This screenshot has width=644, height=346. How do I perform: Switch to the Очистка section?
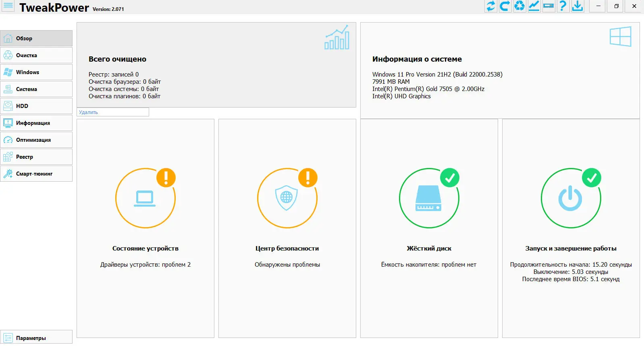36,55
